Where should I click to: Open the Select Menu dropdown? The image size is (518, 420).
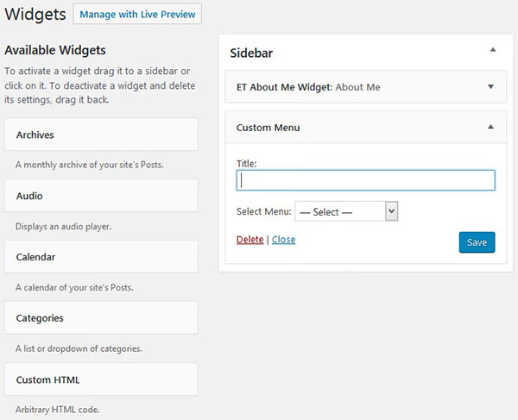click(346, 211)
